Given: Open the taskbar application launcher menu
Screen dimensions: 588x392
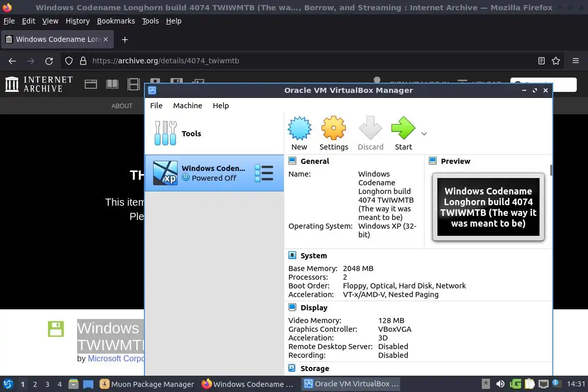Looking at the screenshot, I should pos(8,384).
